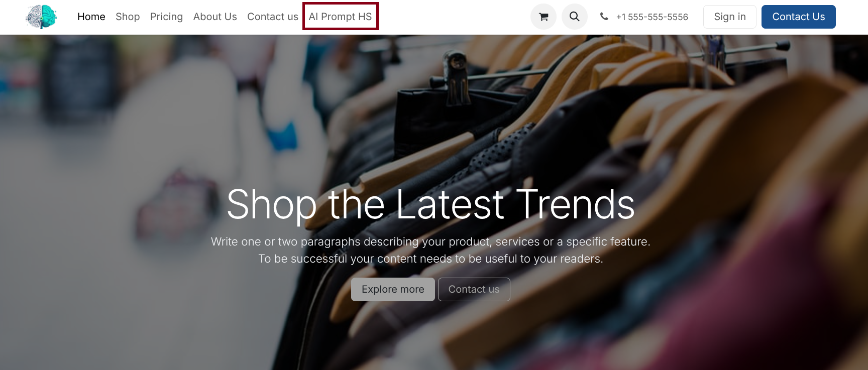
Task: Open the About Us menu item
Action: pyautogui.click(x=215, y=17)
